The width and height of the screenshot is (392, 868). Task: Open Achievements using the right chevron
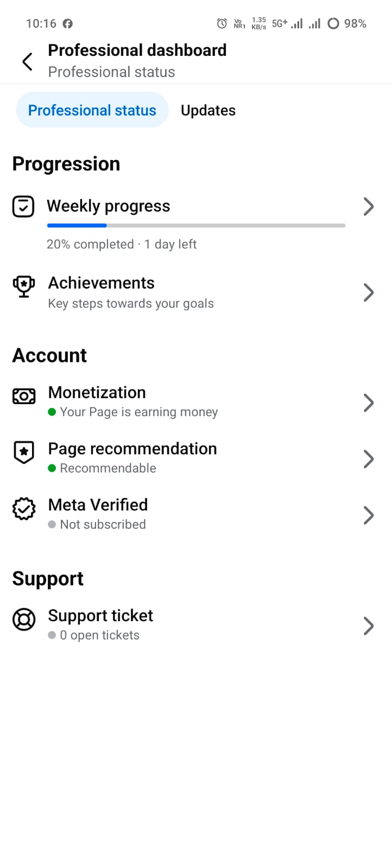369,293
